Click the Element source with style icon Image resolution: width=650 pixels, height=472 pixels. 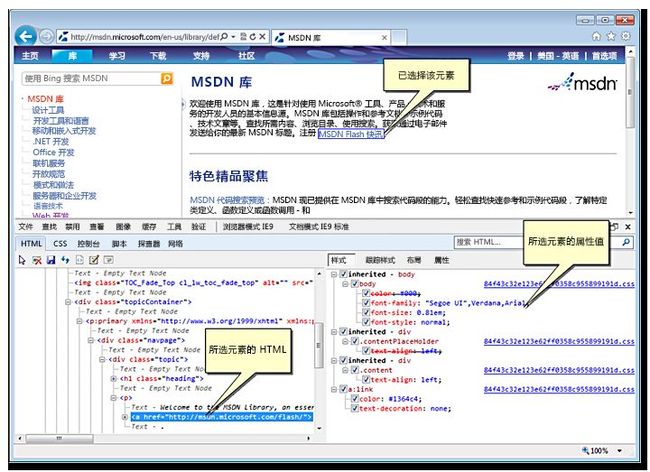[x=80, y=260]
